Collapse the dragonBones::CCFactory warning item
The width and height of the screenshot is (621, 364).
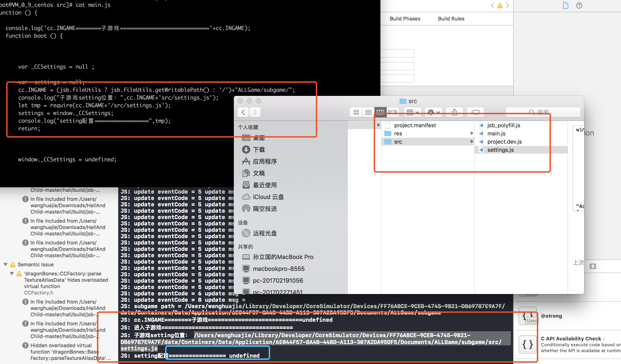tap(12, 273)
